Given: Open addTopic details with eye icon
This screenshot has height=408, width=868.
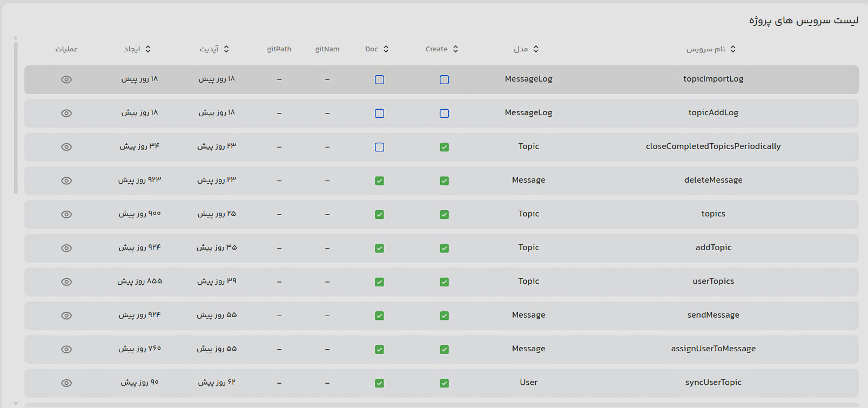Looking at the screenshot, I should click(x=66, y=248).
